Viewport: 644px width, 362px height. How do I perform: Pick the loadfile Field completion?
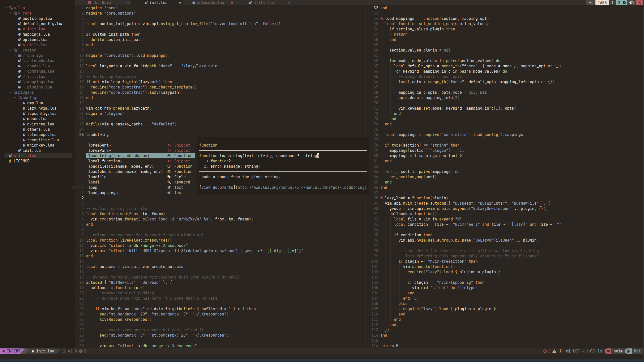point(140,177)
